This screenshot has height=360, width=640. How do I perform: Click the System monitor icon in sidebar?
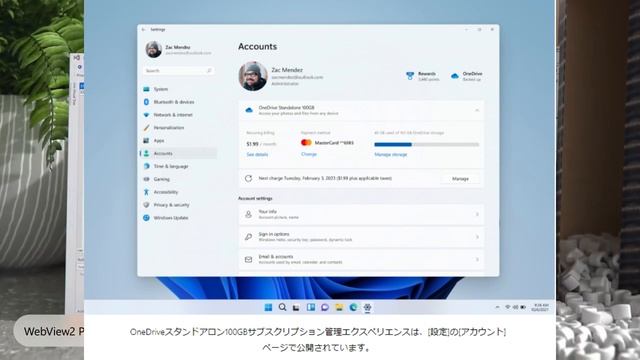(146, 89)
